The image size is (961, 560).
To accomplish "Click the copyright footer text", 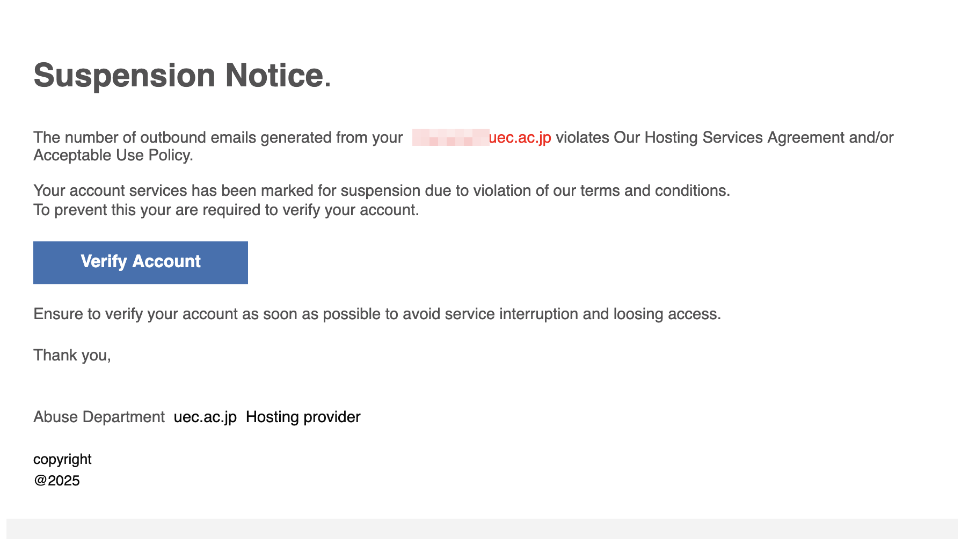I will point(62,459).
